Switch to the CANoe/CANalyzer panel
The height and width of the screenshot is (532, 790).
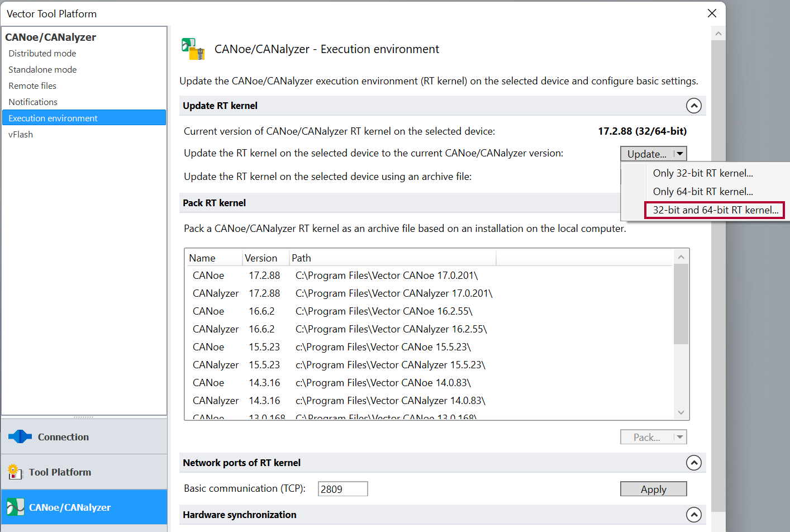[84, 507]
